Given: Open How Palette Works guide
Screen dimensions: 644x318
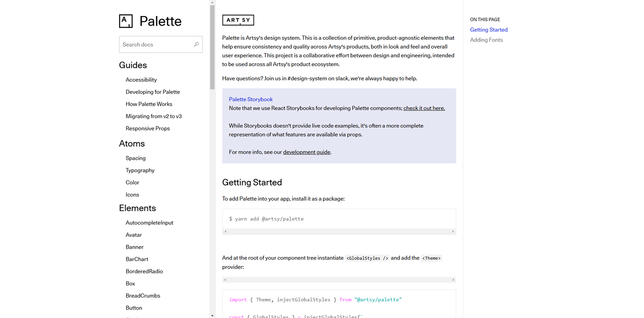Looking at the screenshot, I should pyautogui.click(x=149, y=104).
